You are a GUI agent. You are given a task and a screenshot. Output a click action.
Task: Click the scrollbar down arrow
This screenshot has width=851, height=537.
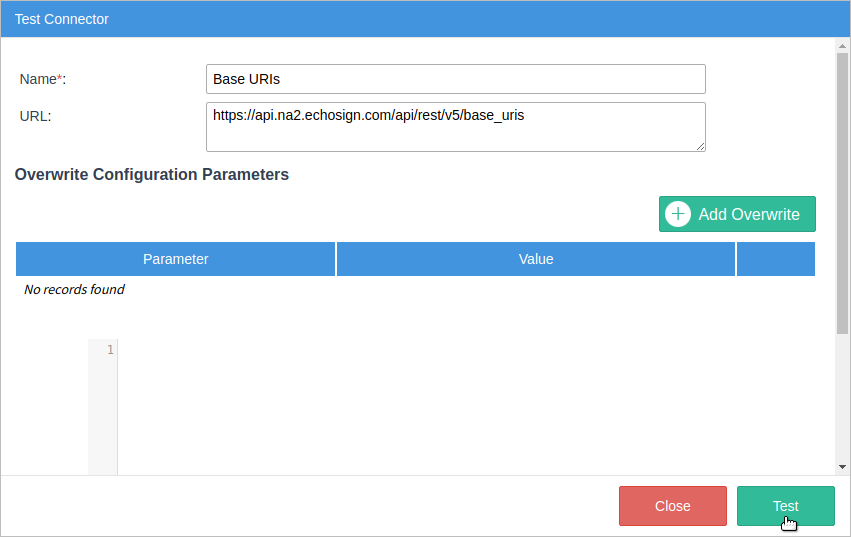[x=842, y=467]
